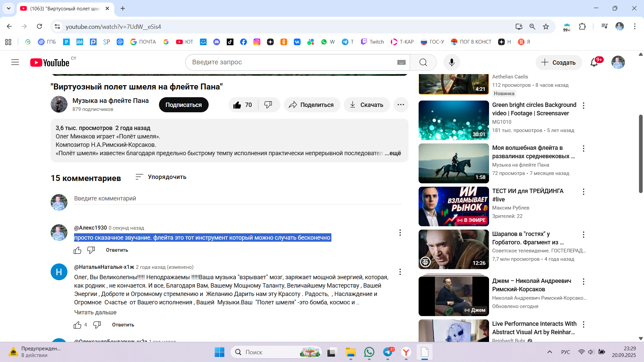Click the search magnifier button
The width and height of the screenshot is (644, 362).
click(423, 62)
